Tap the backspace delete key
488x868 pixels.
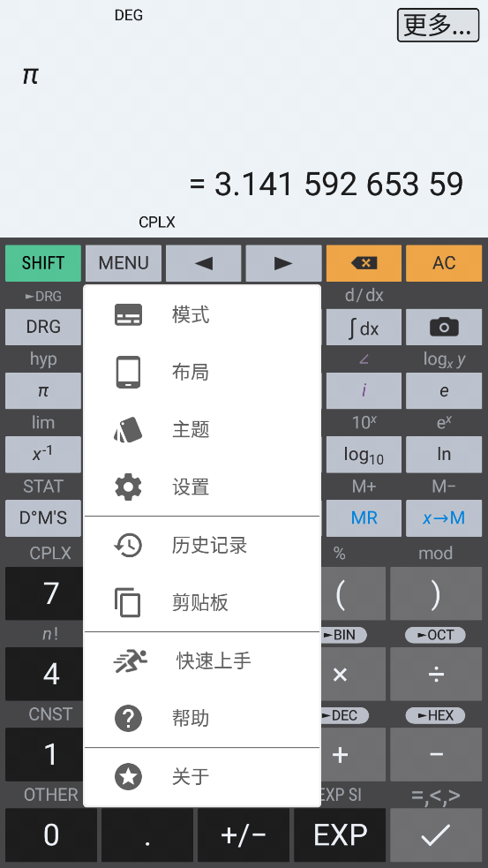click(364, 263)
